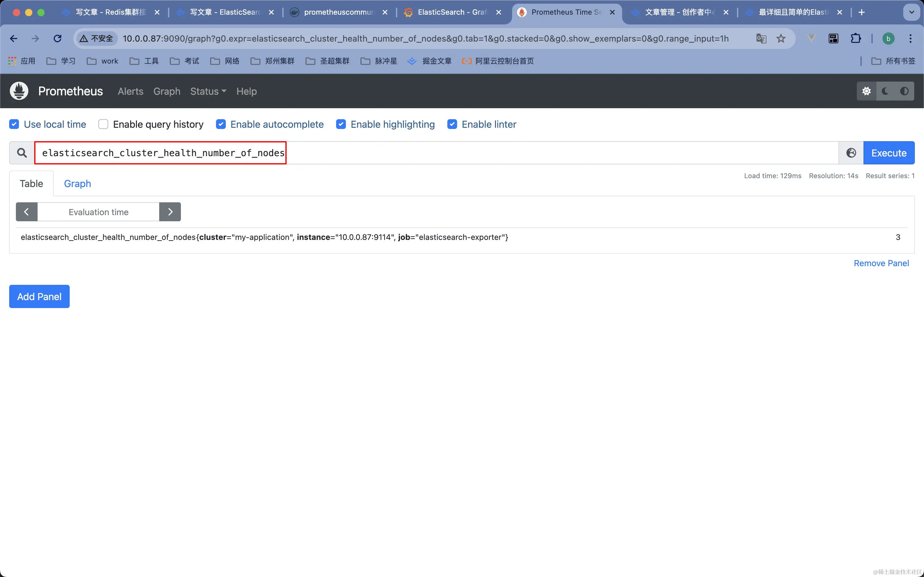
Task: Toggle Enable linter checkbox
Action: 452,124
